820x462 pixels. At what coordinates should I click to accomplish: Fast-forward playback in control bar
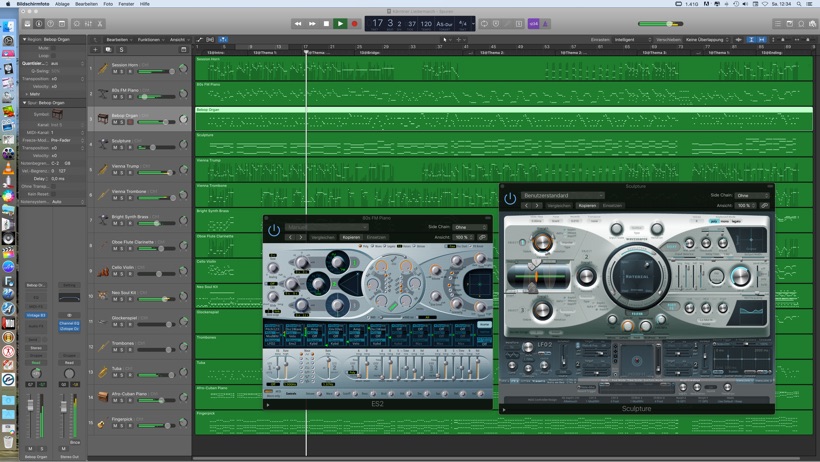[312, 24]
